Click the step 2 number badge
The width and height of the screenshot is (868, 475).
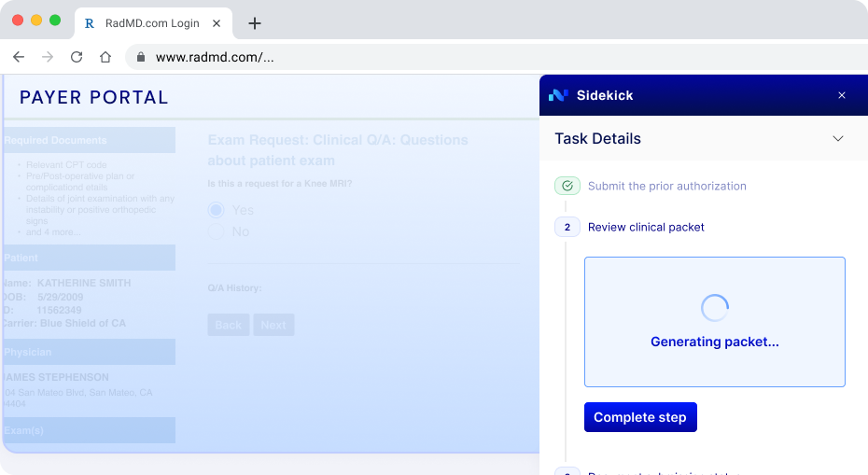(567, 227)
